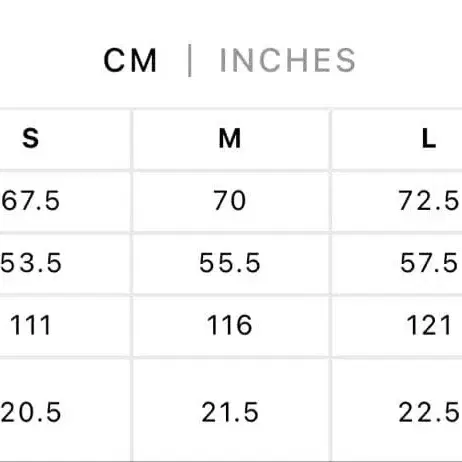This screenshot has height=462, width=462.
Task: Click the 53.5 cell in size S
Action: (31, 263)
